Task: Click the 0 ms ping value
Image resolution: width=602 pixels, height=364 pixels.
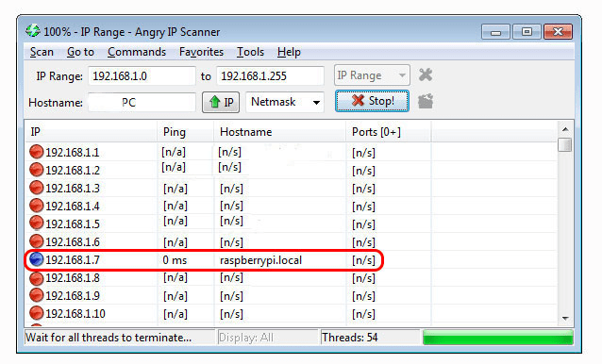Action: [175, 260]
